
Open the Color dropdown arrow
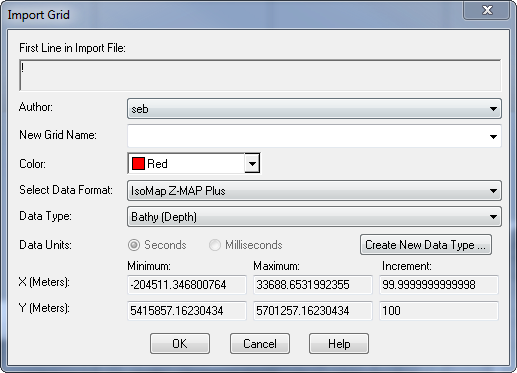click(x=252, y=163)
